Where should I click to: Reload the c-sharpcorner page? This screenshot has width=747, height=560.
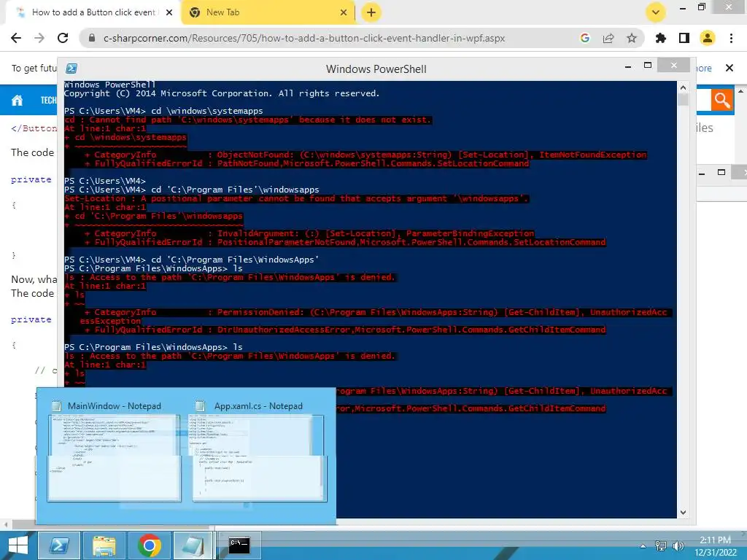(63, 38)
